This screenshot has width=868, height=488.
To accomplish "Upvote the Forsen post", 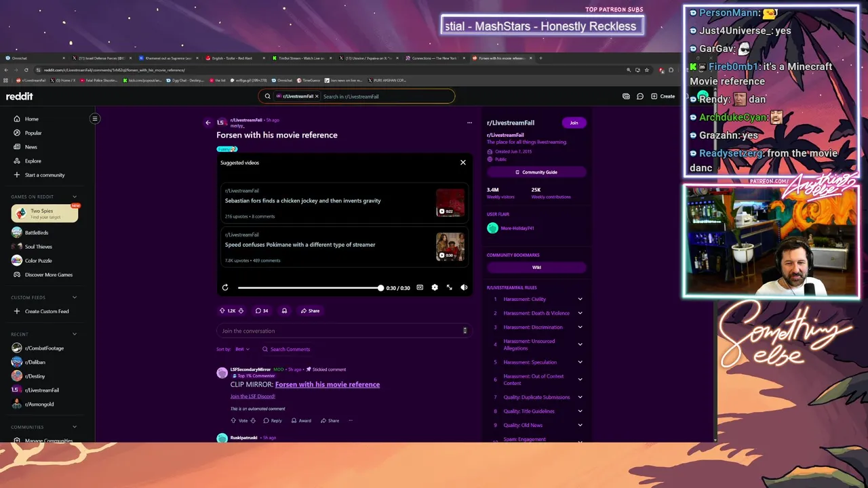I will (222, 310).
